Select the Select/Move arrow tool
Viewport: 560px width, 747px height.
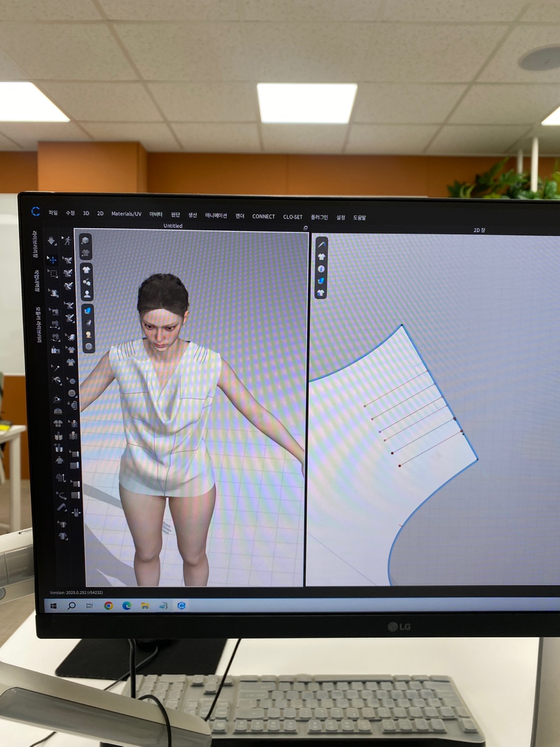pyautogui.click(x=52, y=259)
